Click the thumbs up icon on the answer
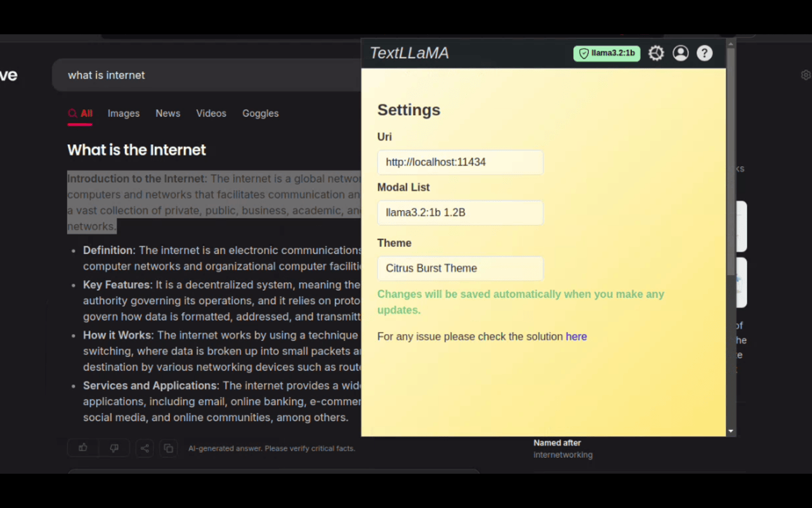 click(82, 448)
